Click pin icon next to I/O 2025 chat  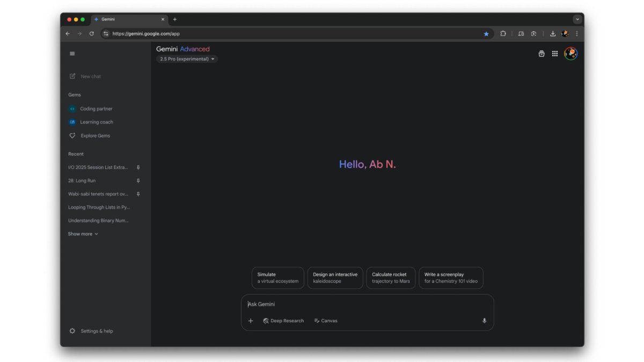tap(138, 167)
